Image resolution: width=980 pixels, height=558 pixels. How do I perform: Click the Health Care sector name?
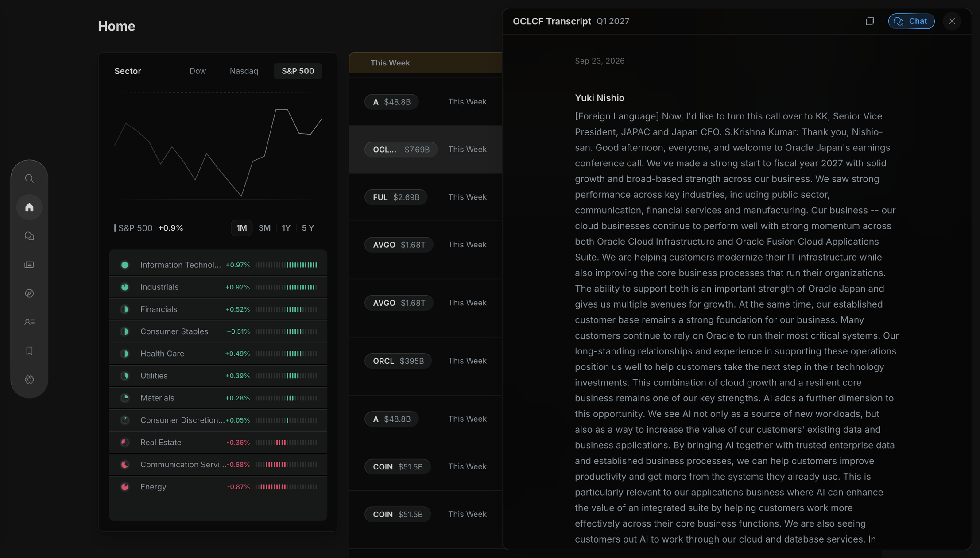pyautogui.click(x=162, y=354)
